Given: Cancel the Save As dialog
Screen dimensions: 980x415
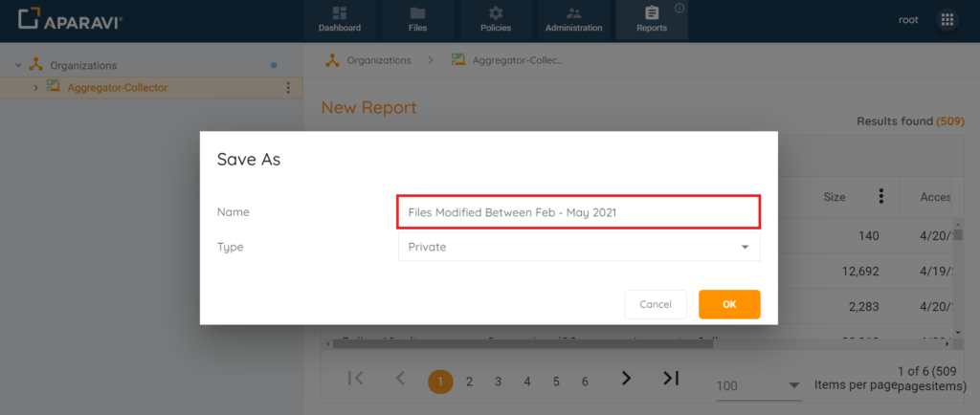Looking at the screenshot, I should 656,304.
